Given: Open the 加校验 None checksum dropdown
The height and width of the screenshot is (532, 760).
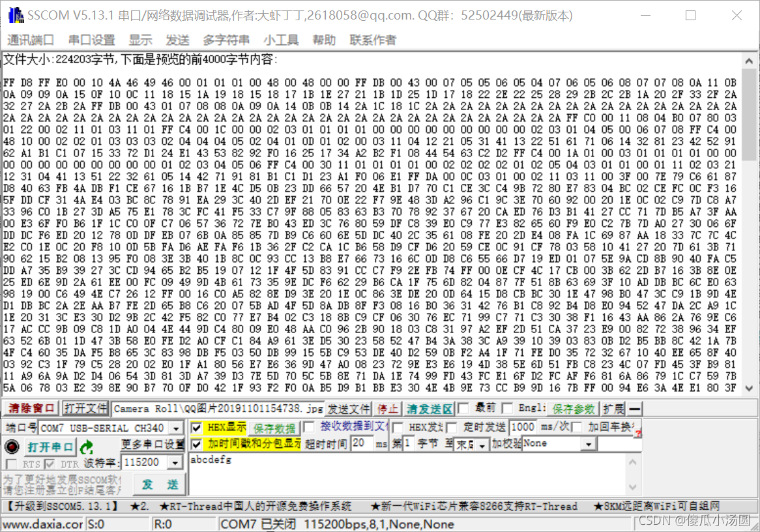Looking at the screenshot, I should click(589, 444).
